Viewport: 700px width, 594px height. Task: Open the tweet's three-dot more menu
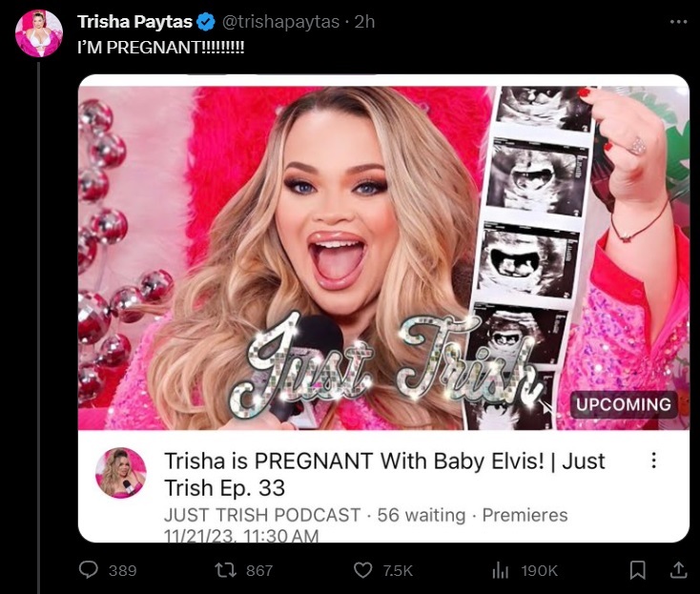click(x=679, y=21)
